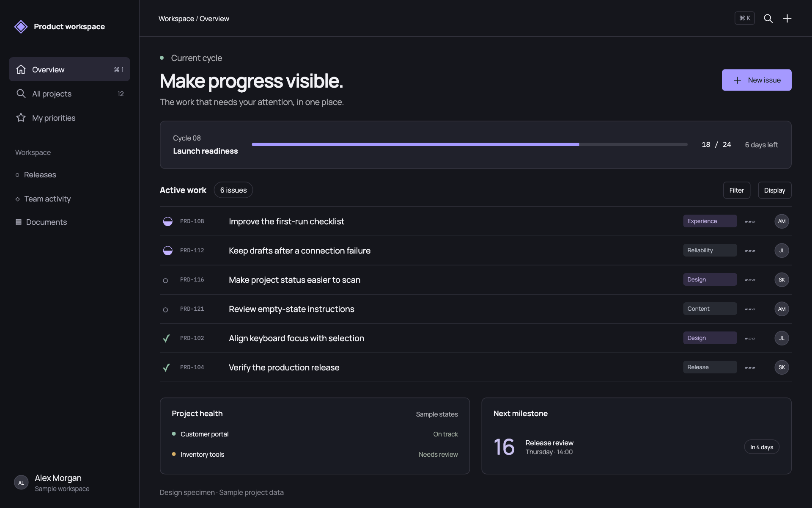The height and width of the screenshot is (508, 812).
Task: Open Release label on PRD-104
Action: click(x=710, y=367)
